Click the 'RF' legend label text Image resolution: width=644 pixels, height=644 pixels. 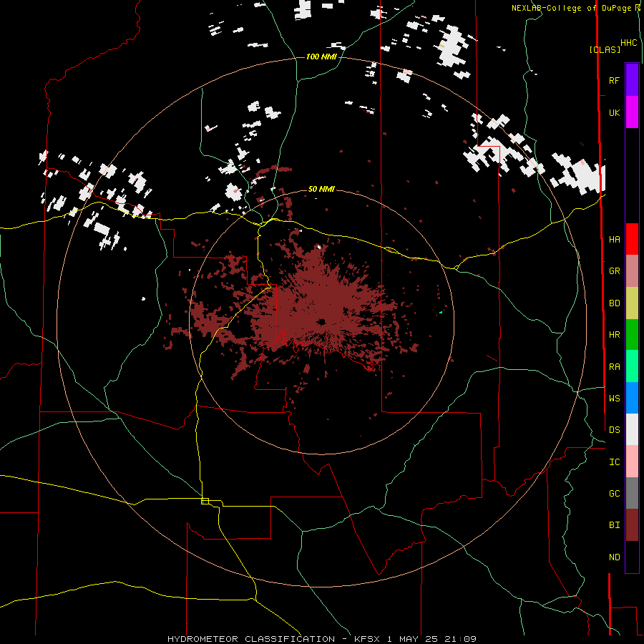point(614,80)
